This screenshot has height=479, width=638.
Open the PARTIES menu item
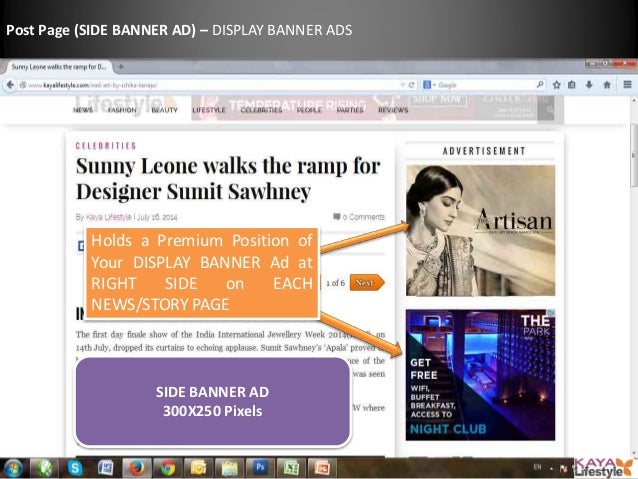click(x=350, y=110)
